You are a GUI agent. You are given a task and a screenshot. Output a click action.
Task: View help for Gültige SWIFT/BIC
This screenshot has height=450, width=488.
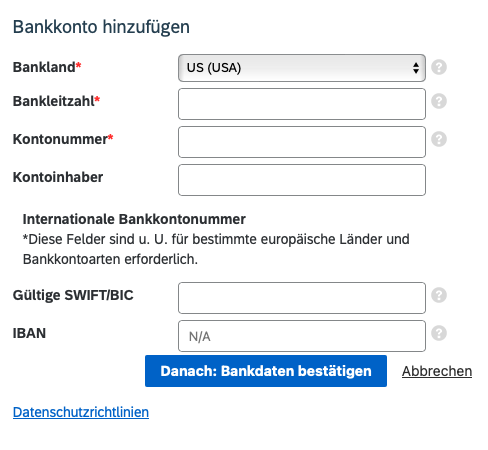tap(439, 295)
